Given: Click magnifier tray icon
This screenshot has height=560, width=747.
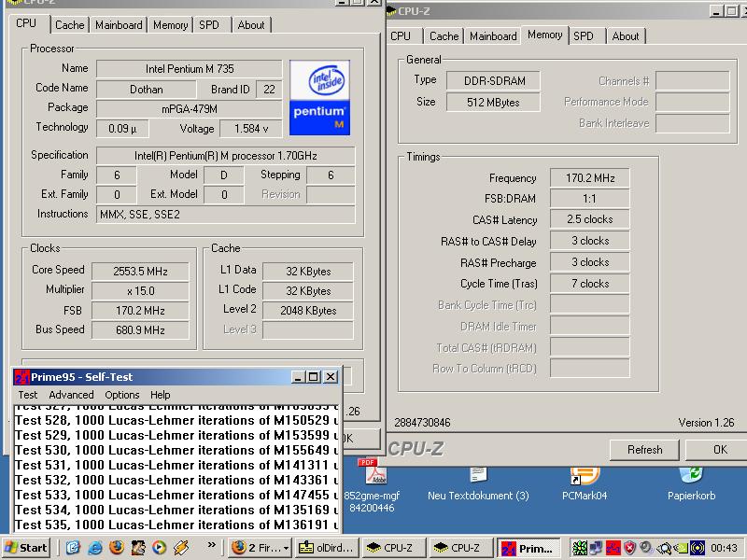Looking at the screenshot, I should click(x=663, y=549).
